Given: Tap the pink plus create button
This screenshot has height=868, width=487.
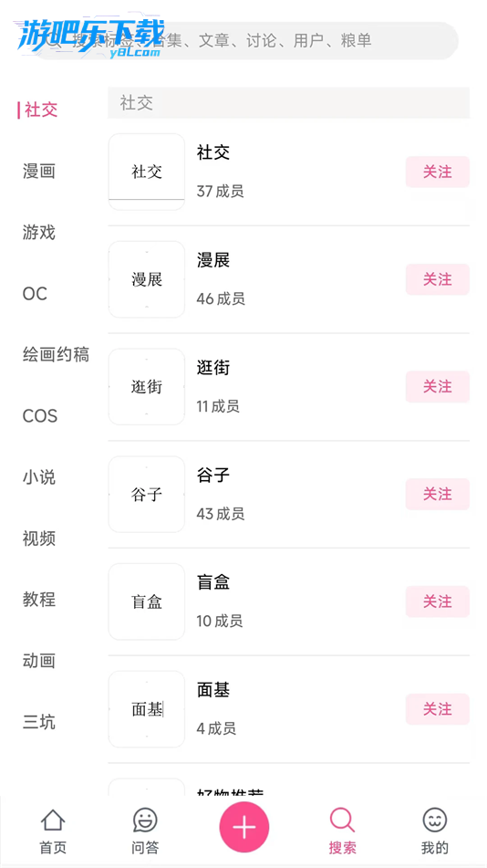Looking at the screenshot, I should (x=244, y=827).
